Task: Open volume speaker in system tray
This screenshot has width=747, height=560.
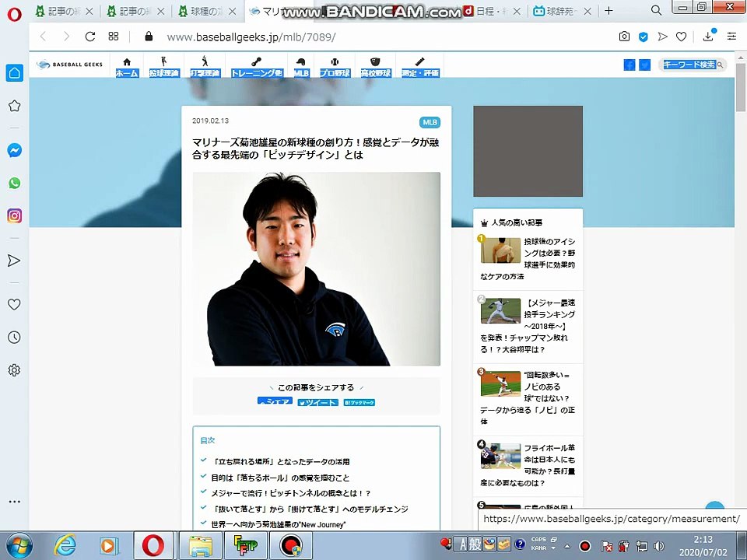Action: click(x=659, y=546)
